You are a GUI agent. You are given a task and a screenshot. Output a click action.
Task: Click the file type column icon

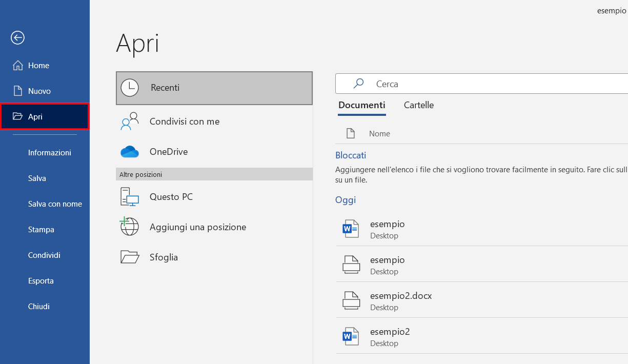pos(351,133)
